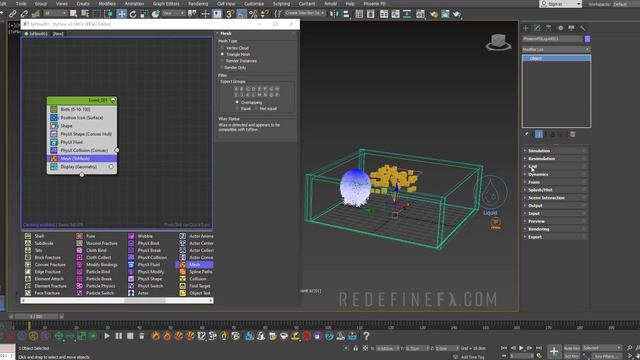Screen dimensions: 640x360
Task: Expand the Splash/Mist rollout
Action: 555,190
